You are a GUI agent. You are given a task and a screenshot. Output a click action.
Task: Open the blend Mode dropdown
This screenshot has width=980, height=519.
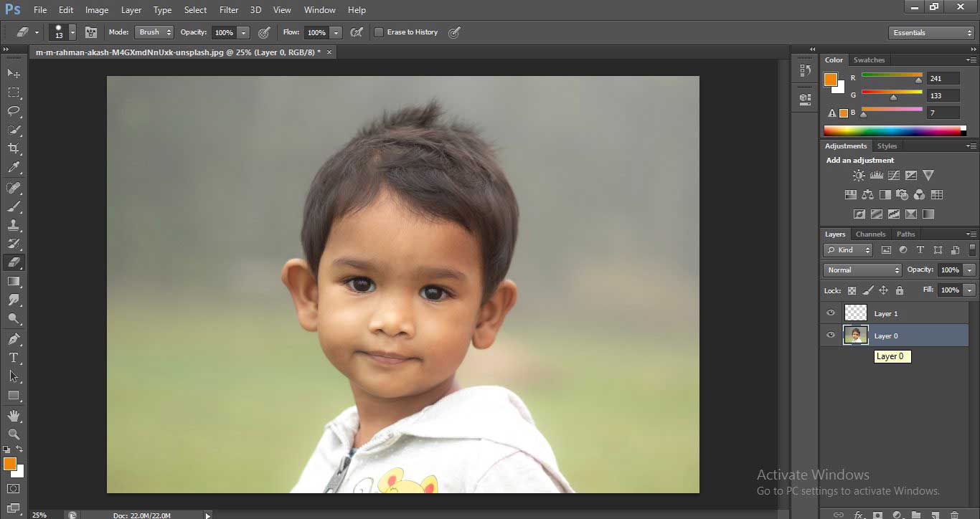point(154,32)
